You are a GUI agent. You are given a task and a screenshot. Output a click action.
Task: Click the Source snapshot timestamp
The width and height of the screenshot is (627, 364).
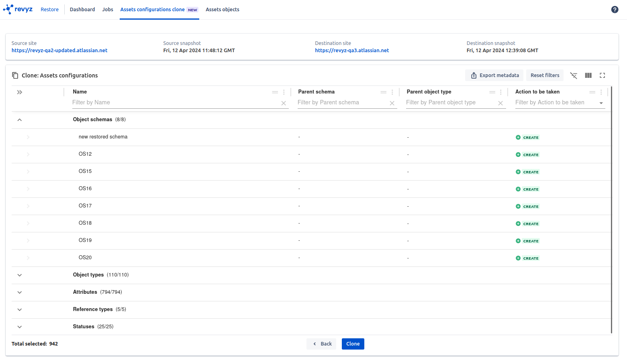click(x=199, y=51)
